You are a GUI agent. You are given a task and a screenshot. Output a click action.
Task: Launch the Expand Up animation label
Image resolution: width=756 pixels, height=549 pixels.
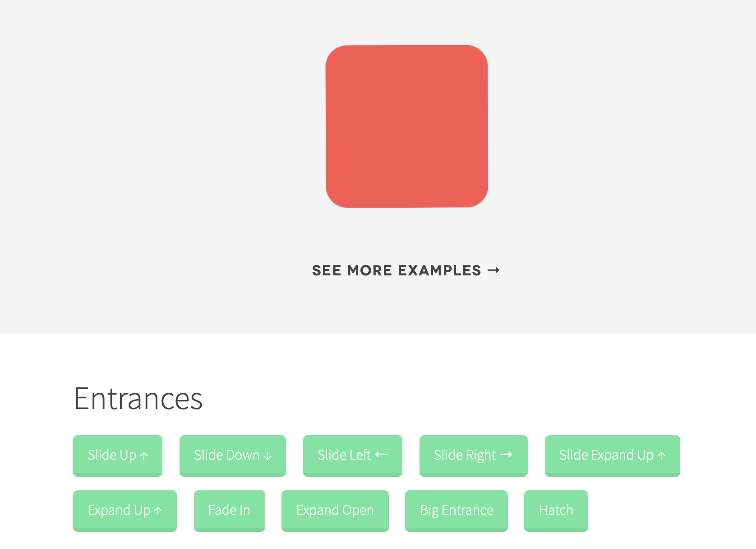point(119,511)
